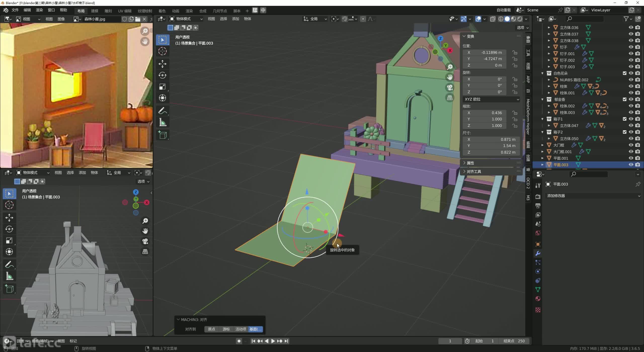Open the 选项 dropdown in main viewport
The width and height of the screenshot is (644, 352).
[523, 28]
